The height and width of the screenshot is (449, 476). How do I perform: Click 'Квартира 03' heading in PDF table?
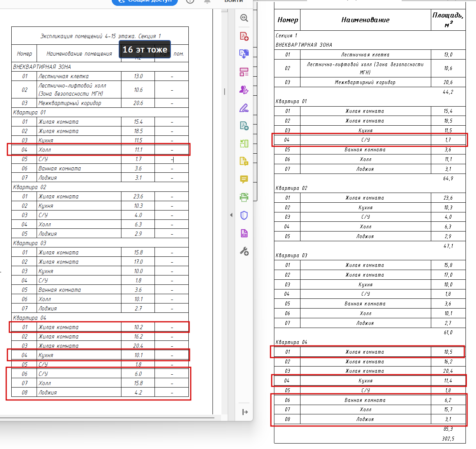[x=29, y=243]
